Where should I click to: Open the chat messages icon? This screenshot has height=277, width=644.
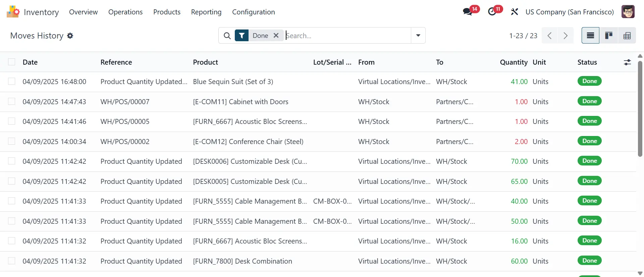(467, 12)
